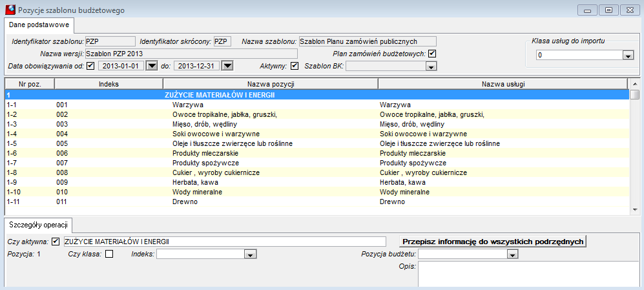Switch to 'Dane podstawowe' tab

[x=39, y=25]
